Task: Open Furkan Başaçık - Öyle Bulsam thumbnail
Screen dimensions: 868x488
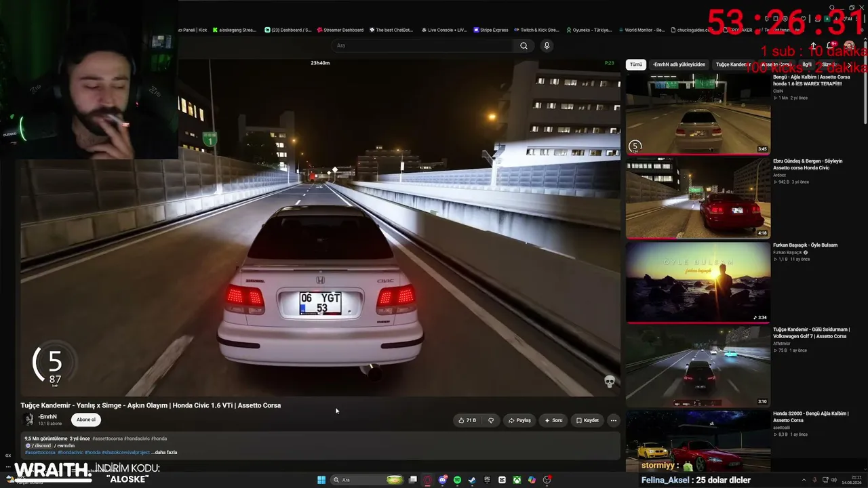Action: 698,282
